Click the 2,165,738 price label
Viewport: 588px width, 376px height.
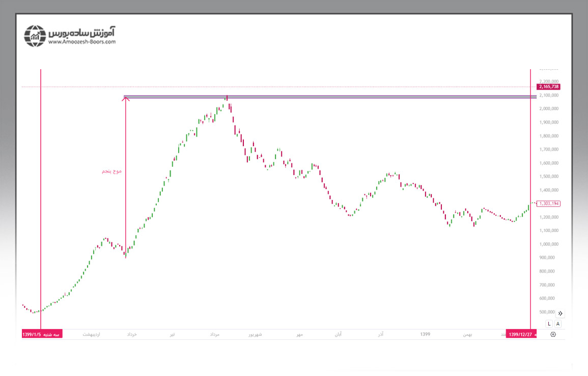pyautogui.click(x=548, y=87)
